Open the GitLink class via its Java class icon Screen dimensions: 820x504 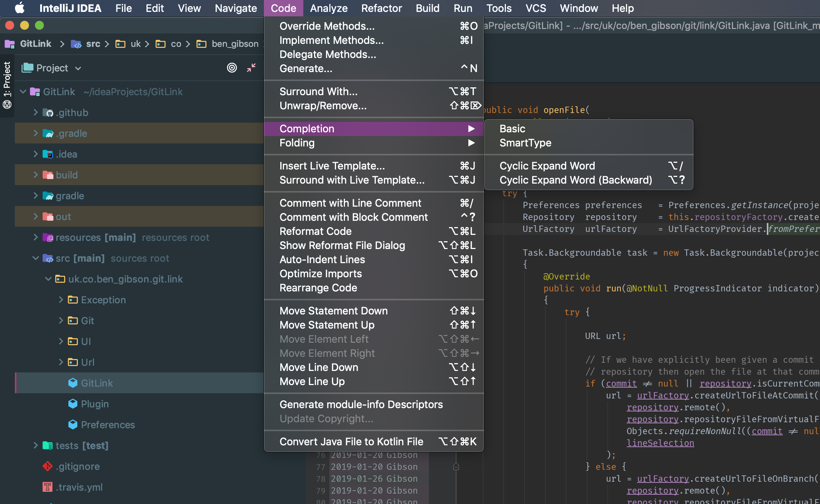tap(73, 383)
